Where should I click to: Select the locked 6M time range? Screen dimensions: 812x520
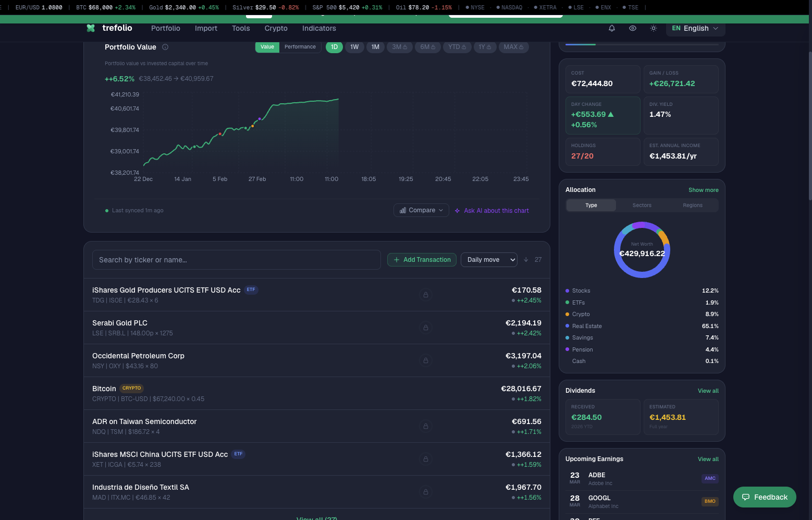coord(428,47)
